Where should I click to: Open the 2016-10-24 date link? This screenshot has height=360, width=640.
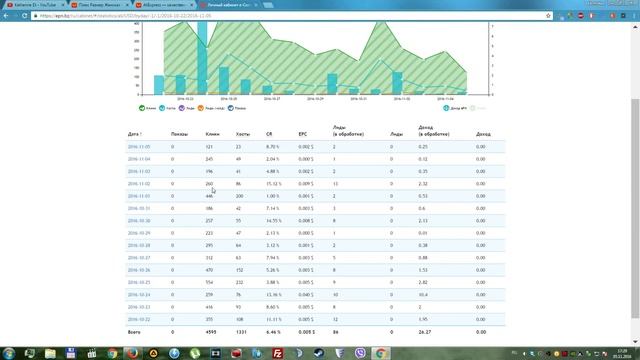tap(139, 295)
